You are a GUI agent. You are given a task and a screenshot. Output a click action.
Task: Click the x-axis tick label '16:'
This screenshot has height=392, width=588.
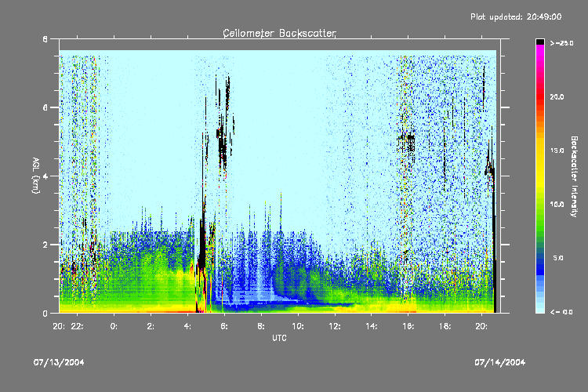click(x=408, y=326)
